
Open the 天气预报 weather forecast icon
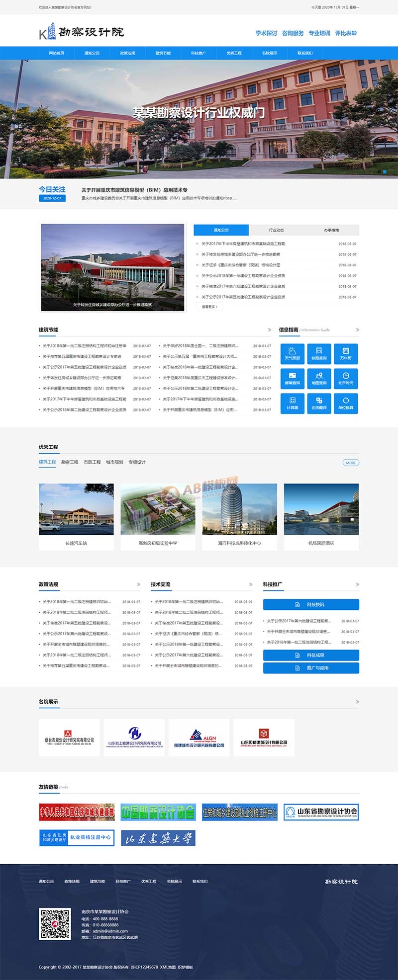pyautogui.click(x=292, y=353)
